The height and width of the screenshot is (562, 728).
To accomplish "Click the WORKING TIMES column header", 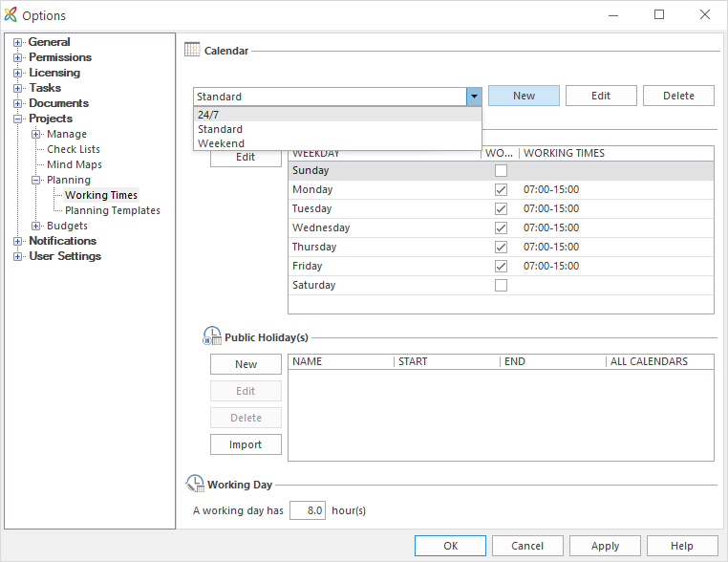I will 616,153.
